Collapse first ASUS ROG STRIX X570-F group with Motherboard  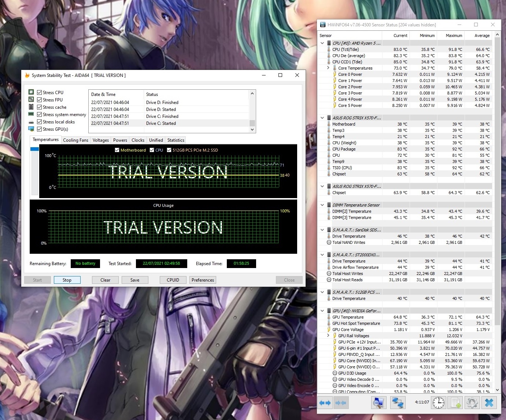322,118
